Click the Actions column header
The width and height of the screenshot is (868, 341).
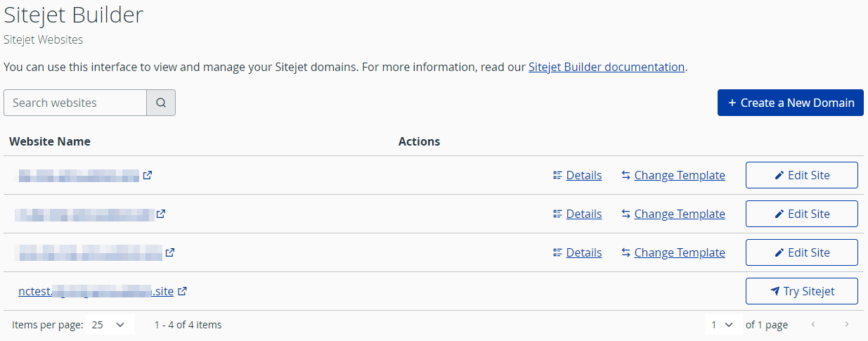coord(419,141)
